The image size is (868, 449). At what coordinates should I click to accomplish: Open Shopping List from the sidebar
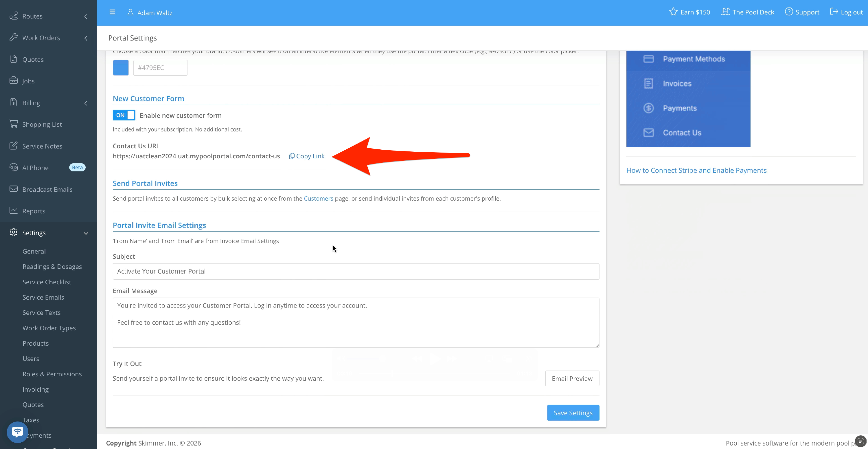pyautogui.click(x=42, y=124)
